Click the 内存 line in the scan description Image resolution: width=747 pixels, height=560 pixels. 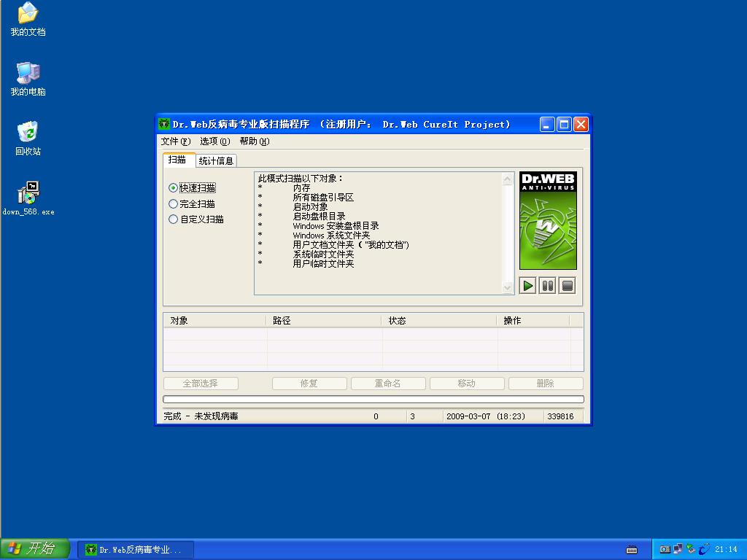click(301, 188)
